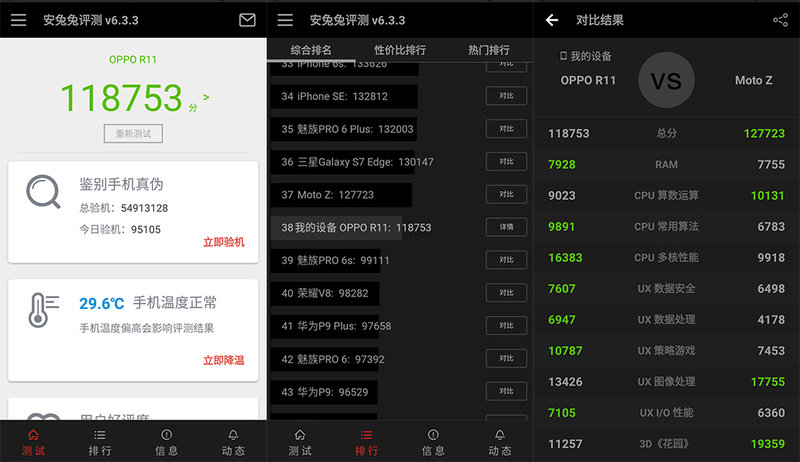The image size is (800, 462).
Task: Open hamburger menu in left AnTuTu screen
Action: tap(18, 20)
